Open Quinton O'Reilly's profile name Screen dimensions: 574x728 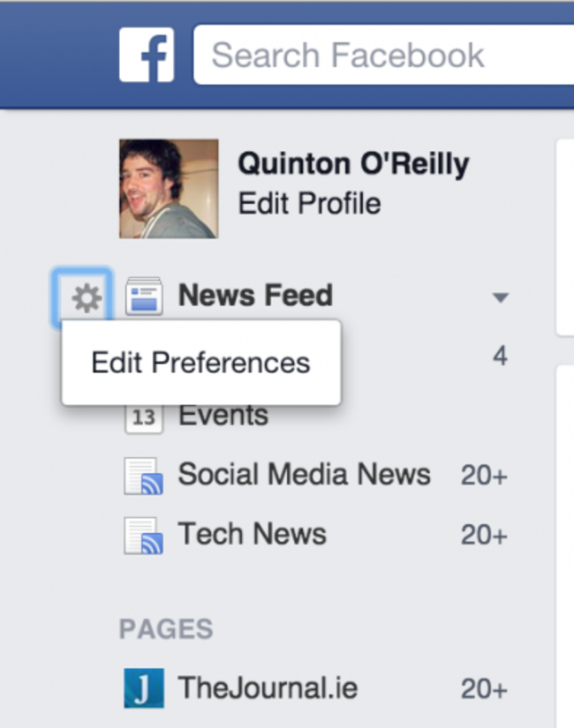coord(353,163)
